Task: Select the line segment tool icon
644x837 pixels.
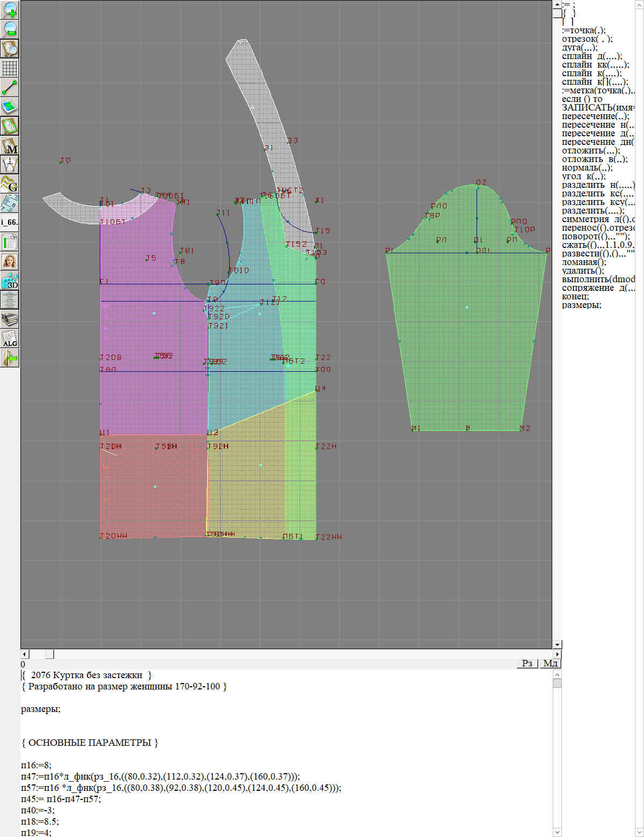Action: click(10, 87)
